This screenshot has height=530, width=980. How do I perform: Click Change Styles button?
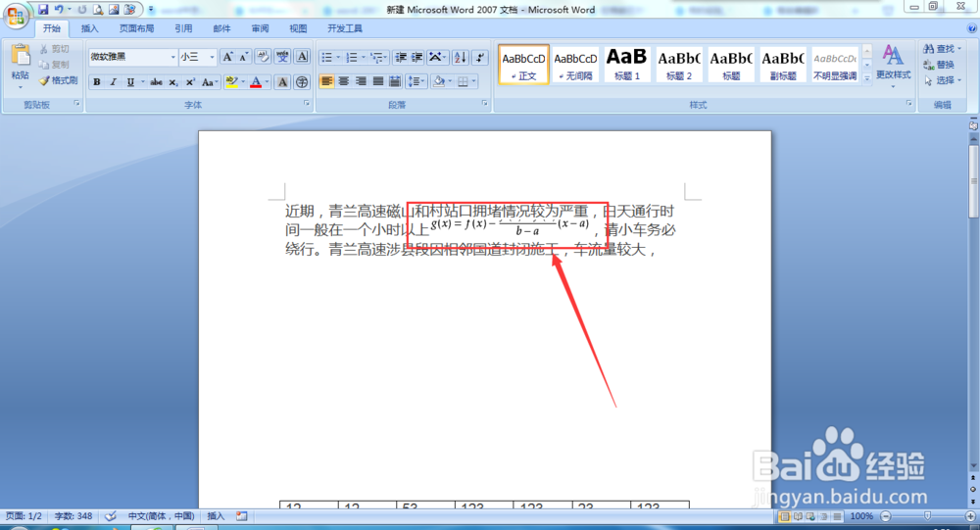893,65
